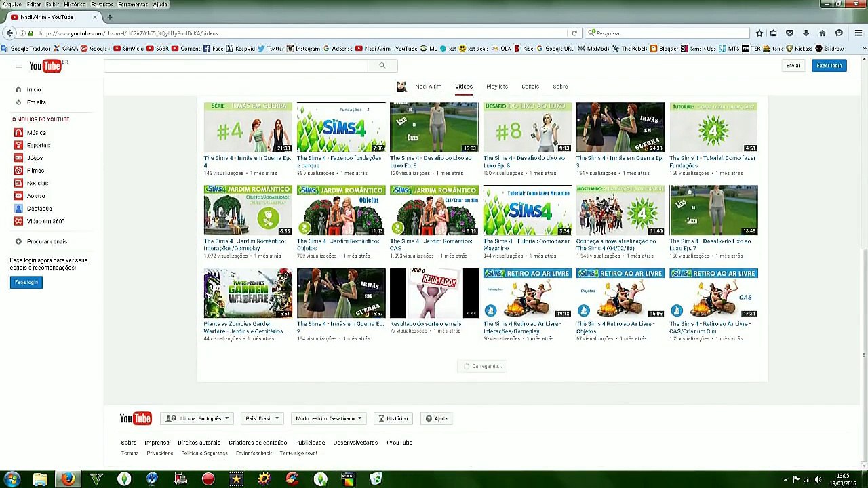Open the Editar menu

click(x=34, y=4)
